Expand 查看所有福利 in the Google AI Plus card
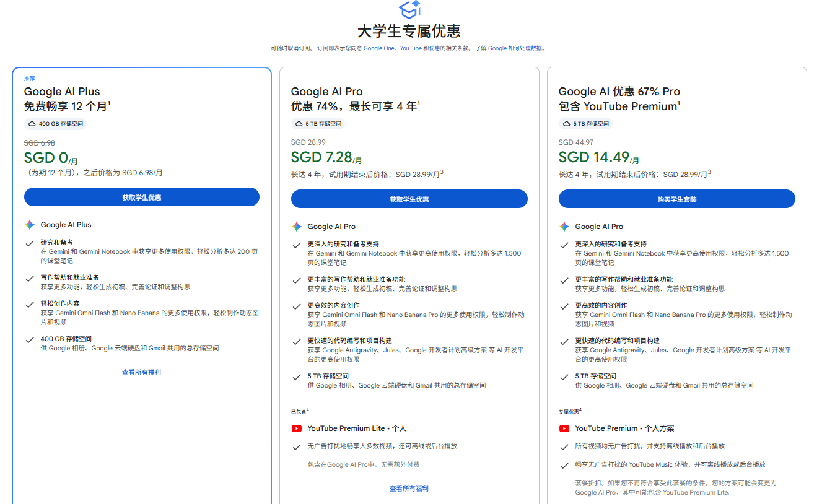822x504 pixels. 142,372
